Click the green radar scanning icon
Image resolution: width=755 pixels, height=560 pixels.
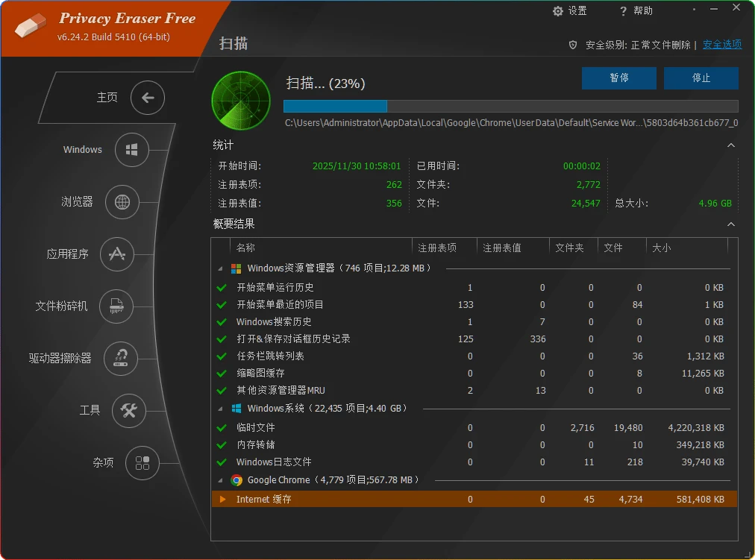pyautogui.click(x=240, y=101)
